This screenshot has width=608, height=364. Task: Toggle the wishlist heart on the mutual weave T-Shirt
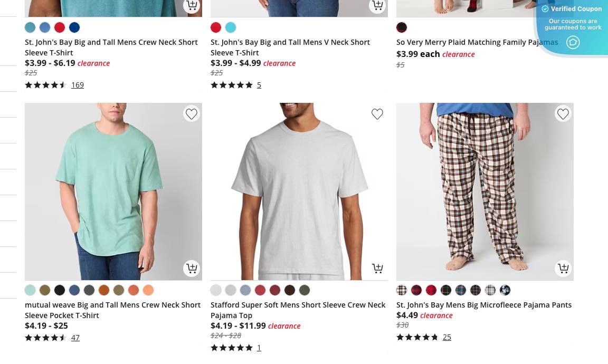(x=192, y=114)
